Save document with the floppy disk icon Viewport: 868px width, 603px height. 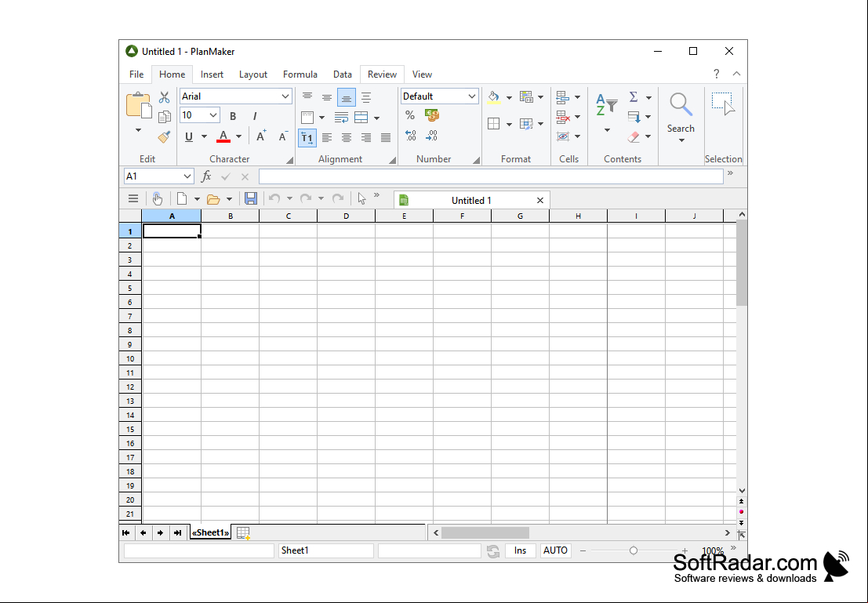pos(251,199)
